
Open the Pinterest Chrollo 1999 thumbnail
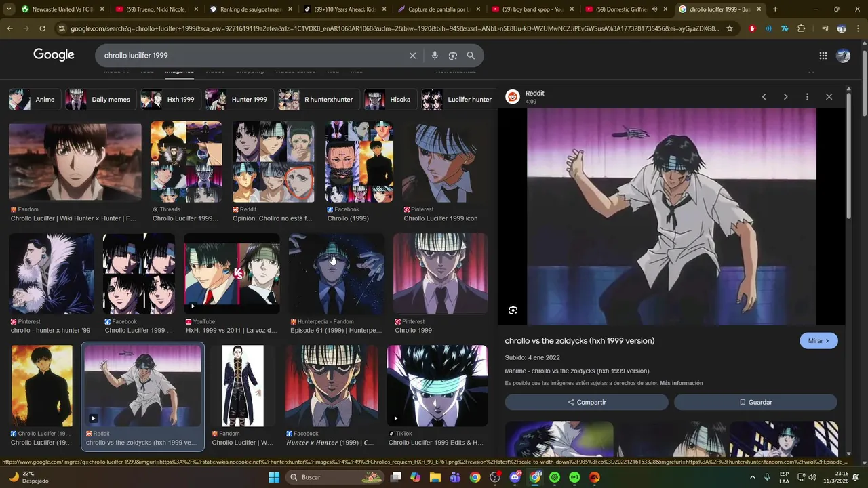pyautogui.click(x=440, y=274)
